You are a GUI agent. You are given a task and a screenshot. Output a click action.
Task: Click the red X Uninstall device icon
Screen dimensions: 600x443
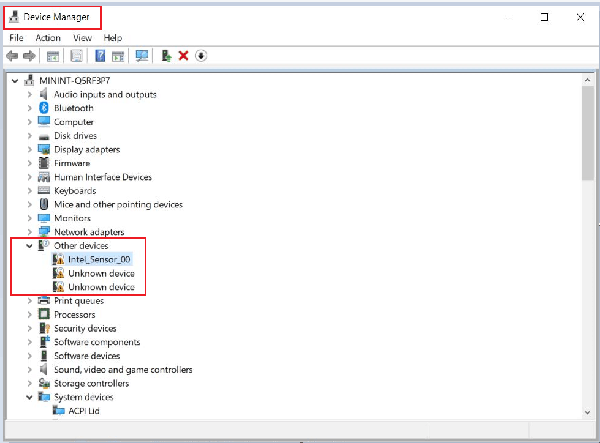pyautogui.click(x=183, y=56)
